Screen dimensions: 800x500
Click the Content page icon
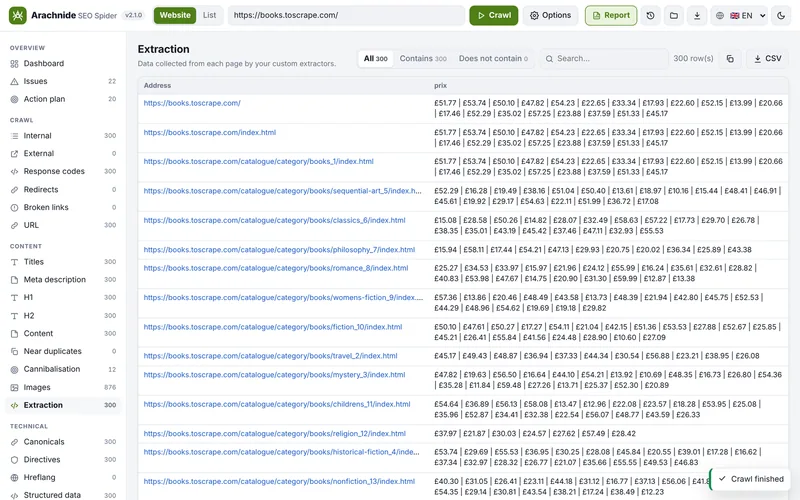point(14,334)
